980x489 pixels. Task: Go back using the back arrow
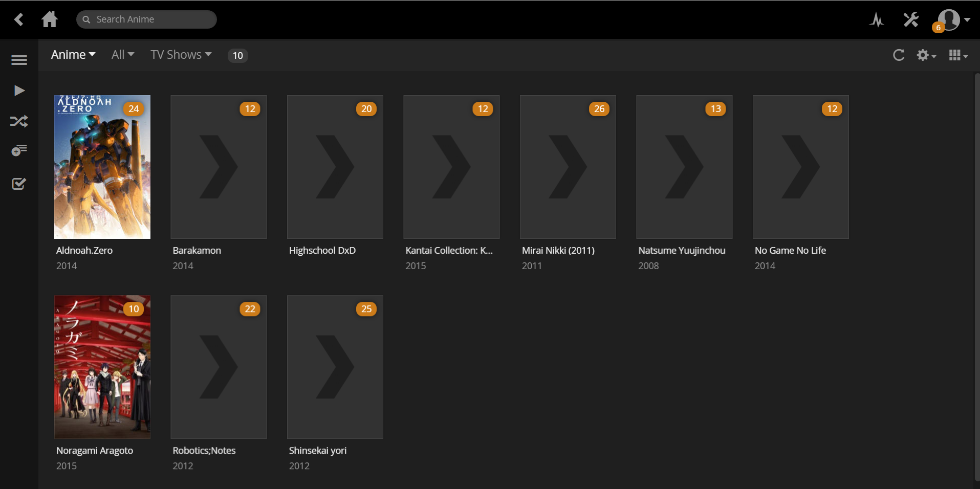19,19
